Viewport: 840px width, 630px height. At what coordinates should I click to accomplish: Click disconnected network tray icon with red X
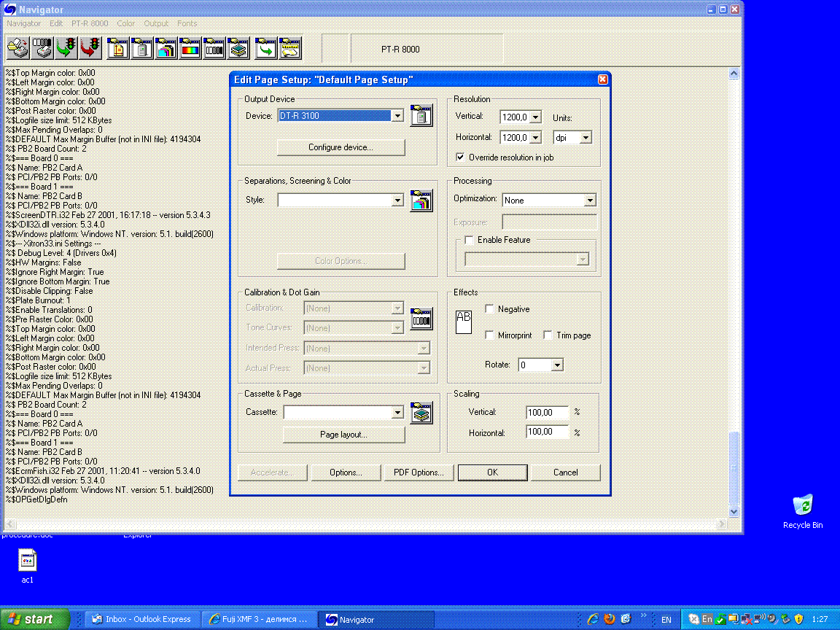[x=746, y=619]
